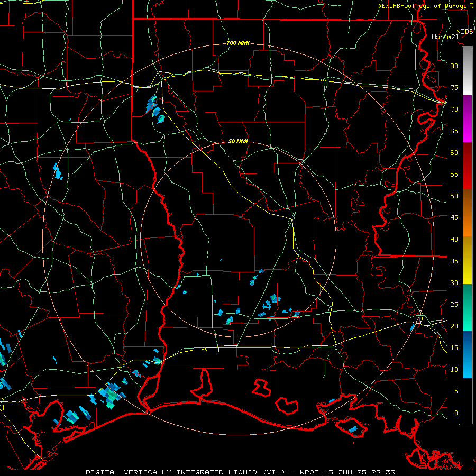Image resolution: width=476 pixels, height=476 pixels.
Task: Click the NIDS label above the scale
Action: pyautogui.click(x=465, y=32)
